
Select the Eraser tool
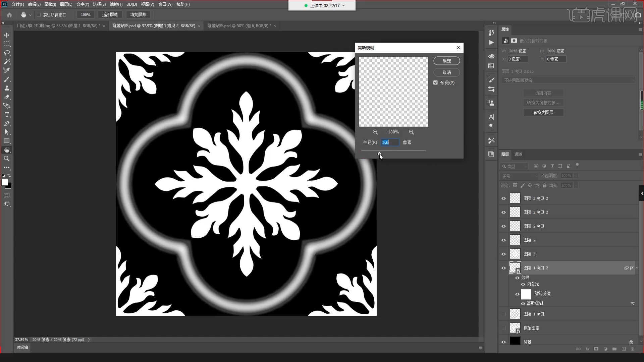[7, 97]
